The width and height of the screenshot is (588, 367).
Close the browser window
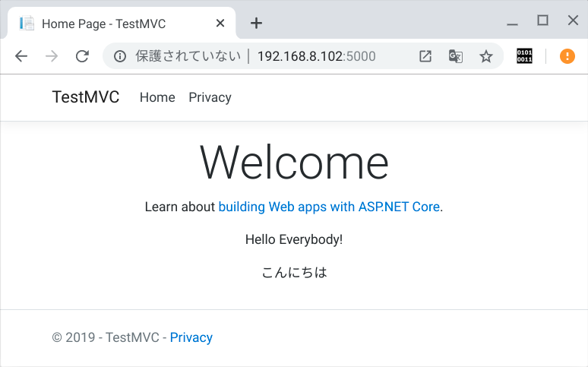573,21
